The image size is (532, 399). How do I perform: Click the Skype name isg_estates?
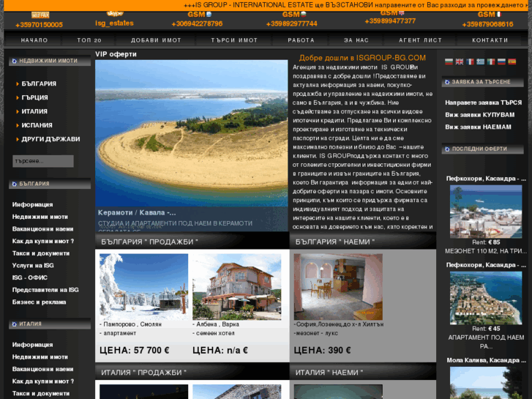(x=114, y=23)
